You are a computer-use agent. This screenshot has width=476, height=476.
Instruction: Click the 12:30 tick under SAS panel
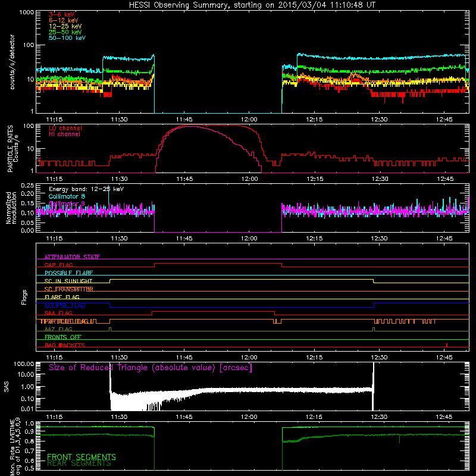[x=379, y=417]
